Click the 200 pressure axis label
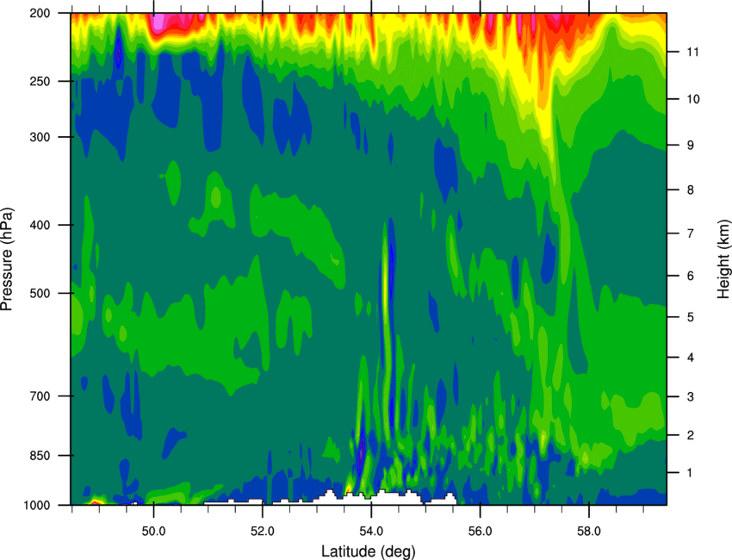 click(40, 13)
